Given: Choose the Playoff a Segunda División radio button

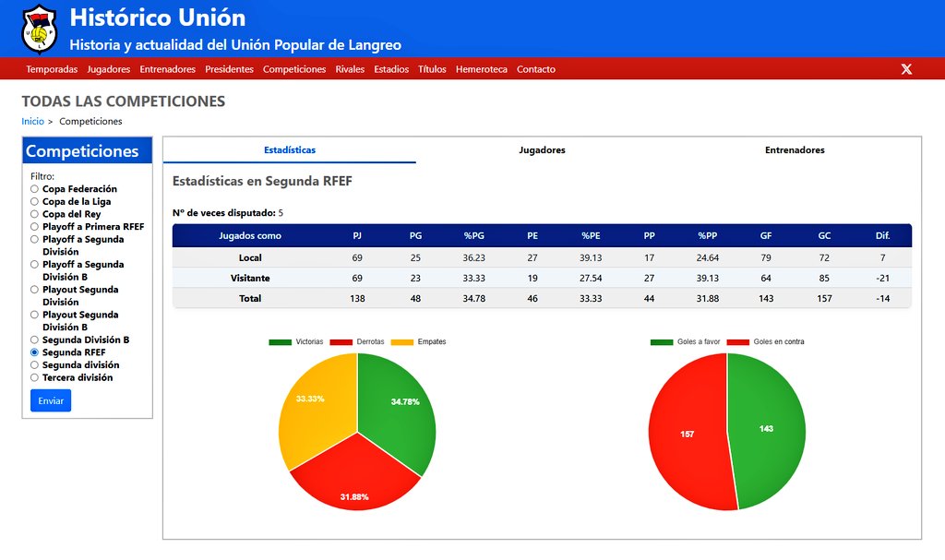Looking at the screenshot, I should 34,239.
